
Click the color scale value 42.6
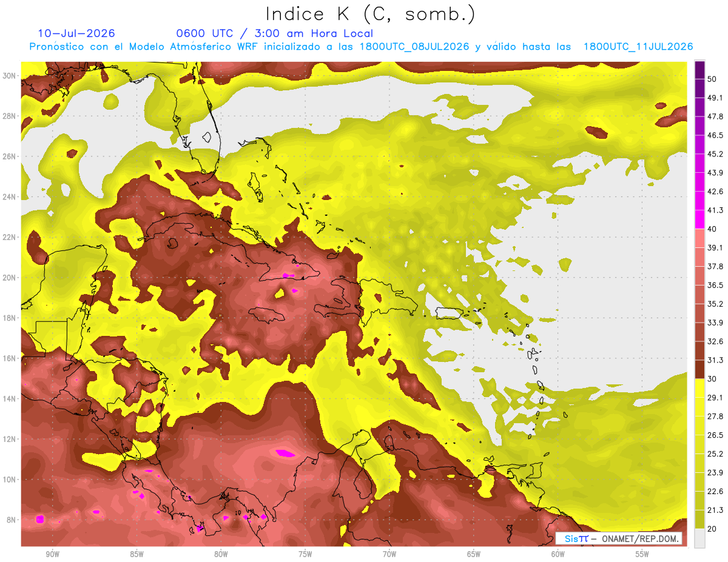click(x=716, y=192)
